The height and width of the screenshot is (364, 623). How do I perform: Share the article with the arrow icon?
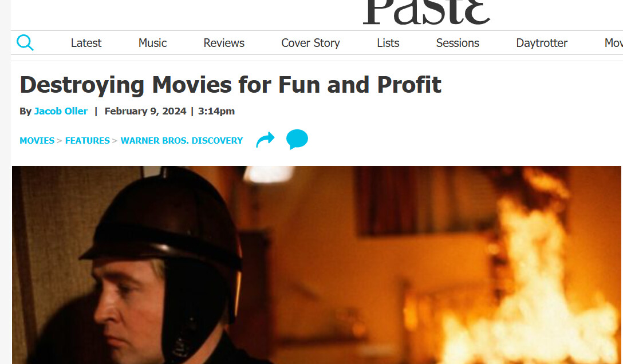click(x=266, y=140)
